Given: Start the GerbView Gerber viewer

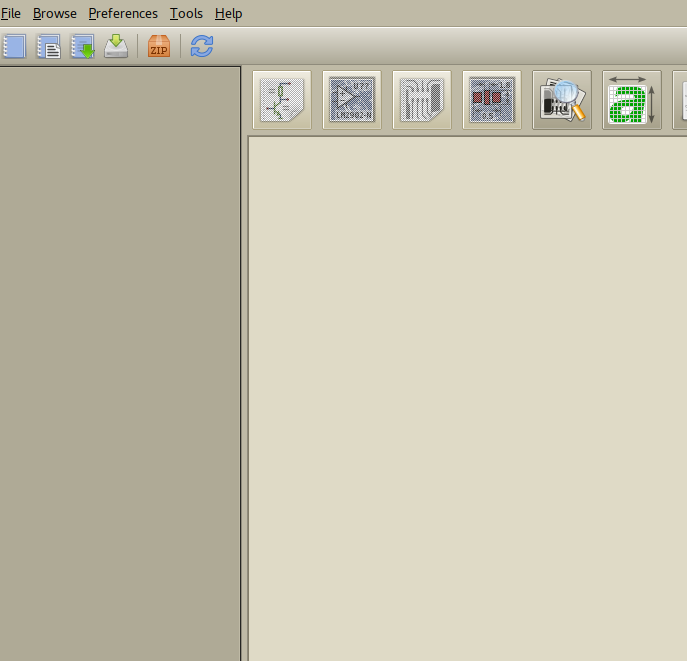Looking at the screenshot, I should tap(561, 100).
